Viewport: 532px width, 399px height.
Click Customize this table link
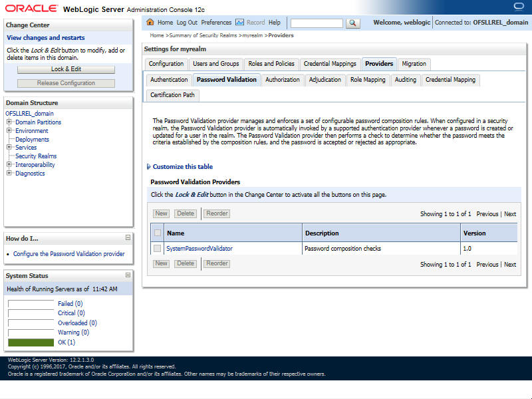(182, 167)
